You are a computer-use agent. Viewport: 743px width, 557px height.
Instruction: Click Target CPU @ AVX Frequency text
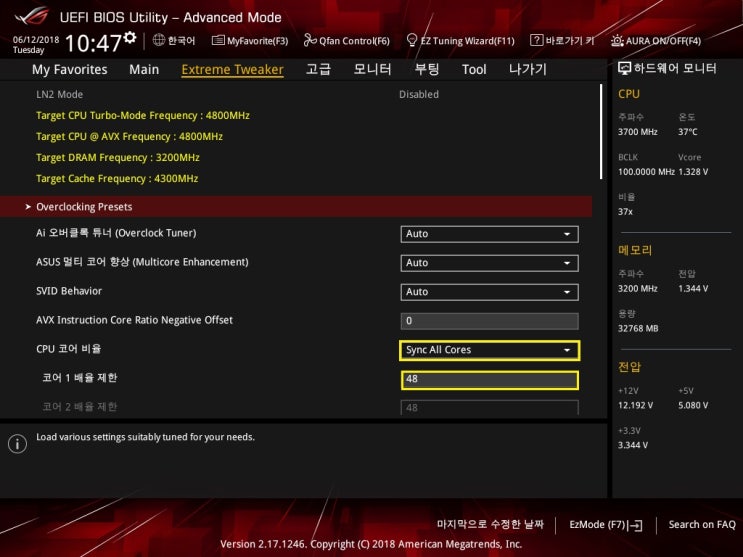pos(129,137)
